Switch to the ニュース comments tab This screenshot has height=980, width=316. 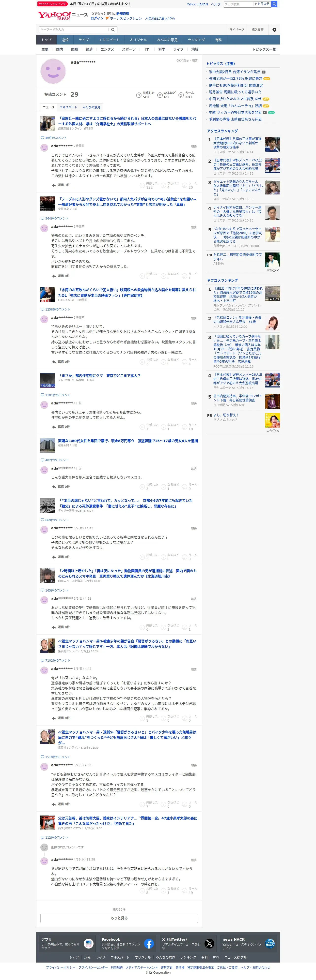pos(49,107)
